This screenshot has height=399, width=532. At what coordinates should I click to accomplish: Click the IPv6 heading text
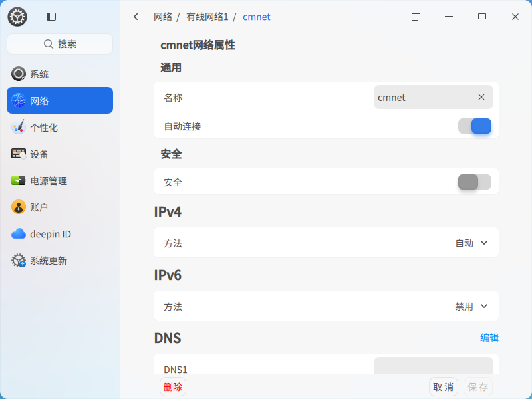(168, 275)
